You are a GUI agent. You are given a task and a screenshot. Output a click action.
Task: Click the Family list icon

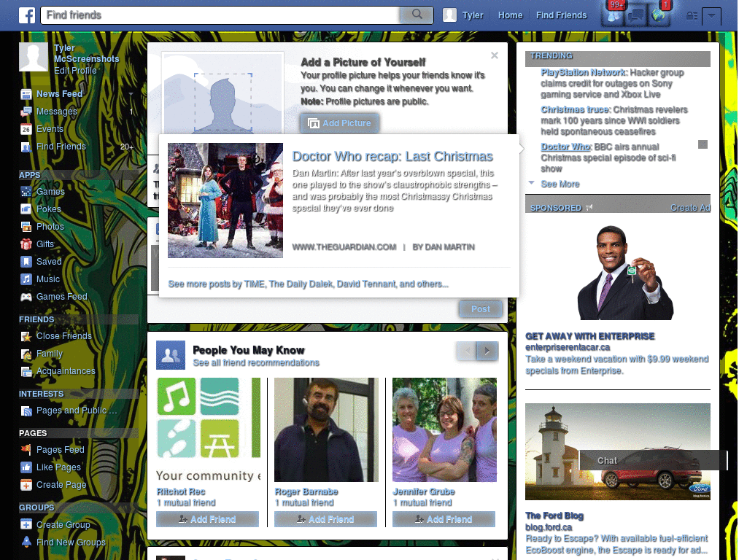(x=26, y=354)
